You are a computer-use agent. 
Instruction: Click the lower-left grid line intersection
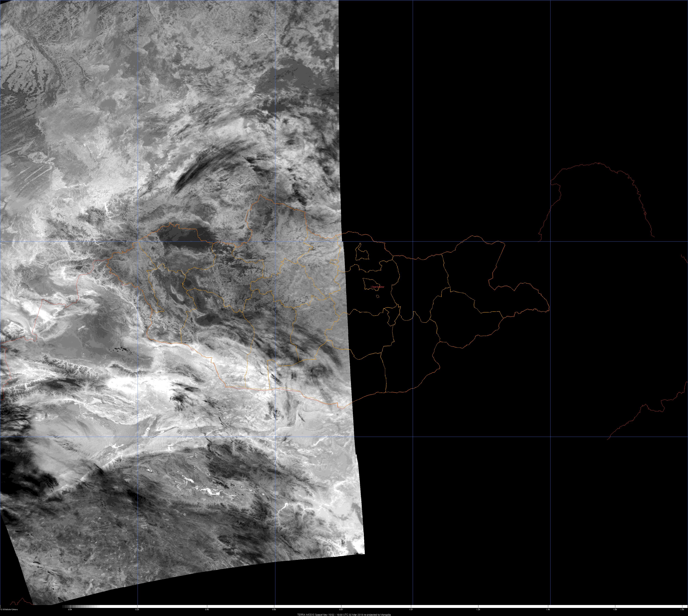point(137,437)
